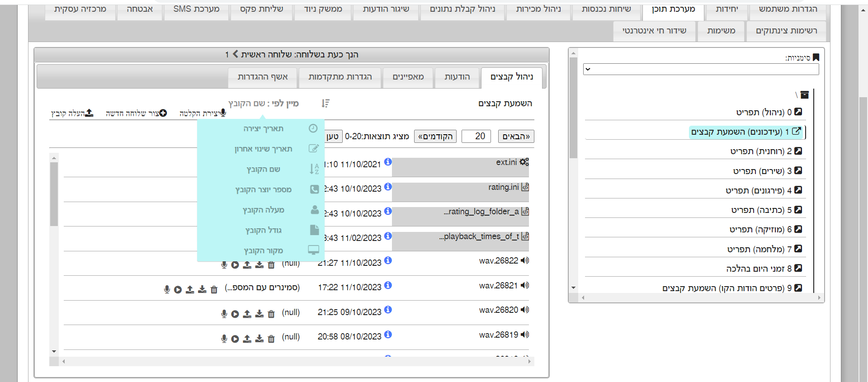The width and height of the screenshot is (868, 382).
Task: Delete wav.26821 with the trash icon
Action: click(x=214, y=290)
